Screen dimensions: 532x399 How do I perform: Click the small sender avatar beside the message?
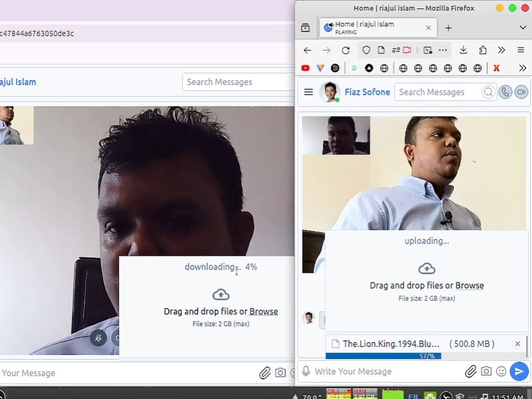[309, 318]
